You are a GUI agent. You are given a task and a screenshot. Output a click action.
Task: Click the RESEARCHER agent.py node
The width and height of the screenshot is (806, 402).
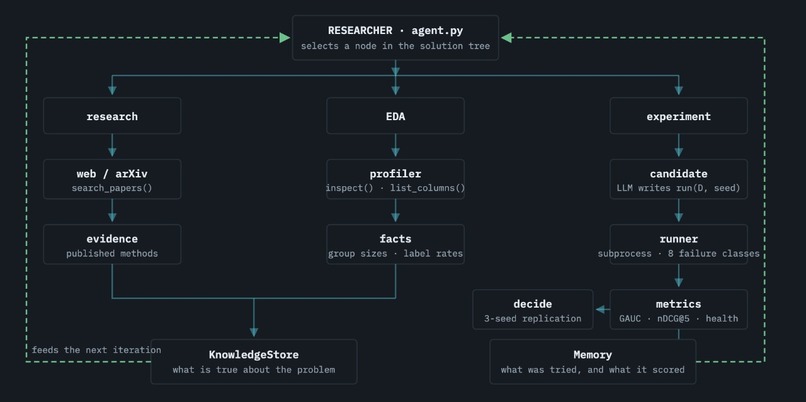pyautogui.click(x=395, y=38)
